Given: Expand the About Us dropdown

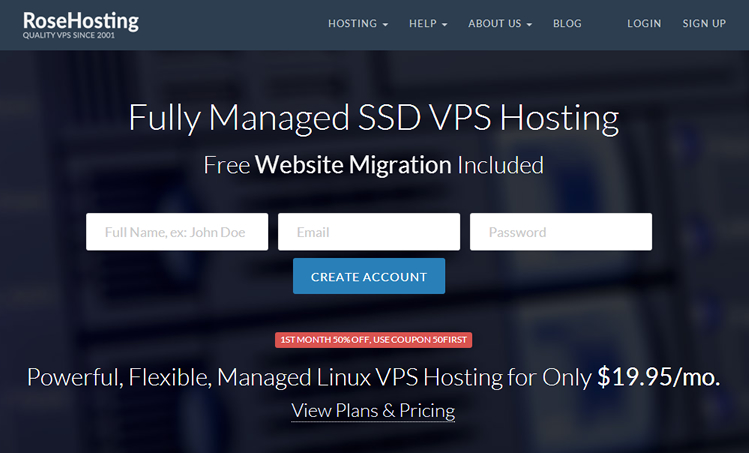Looking at the screenshot, I should click(x=500, y=24).
